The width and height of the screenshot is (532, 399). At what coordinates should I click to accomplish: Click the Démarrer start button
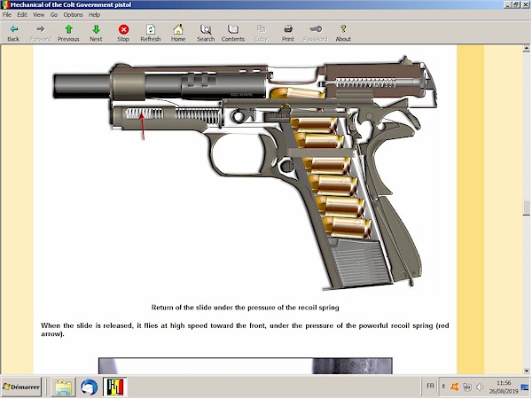[21, 387]
